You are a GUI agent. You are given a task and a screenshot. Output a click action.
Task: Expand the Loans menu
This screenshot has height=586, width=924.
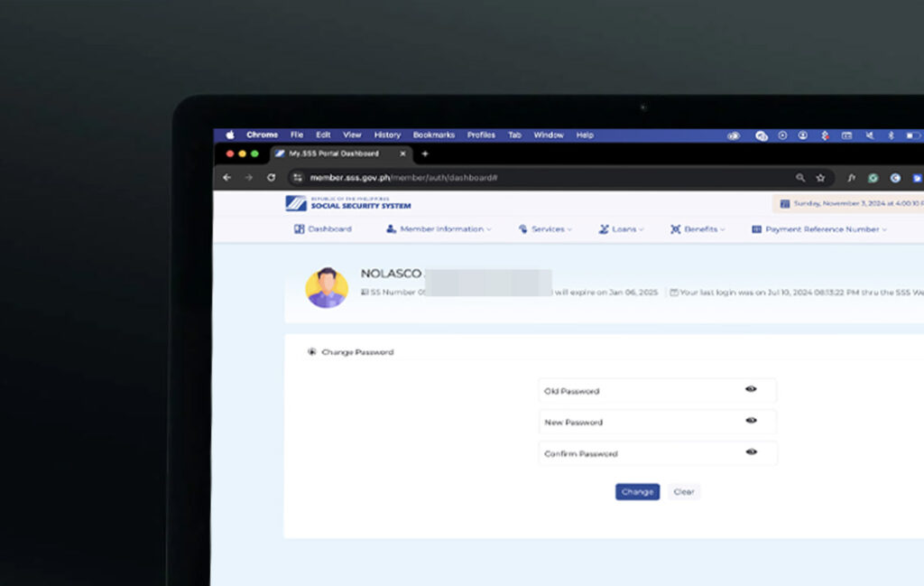[x=621, y=229]
